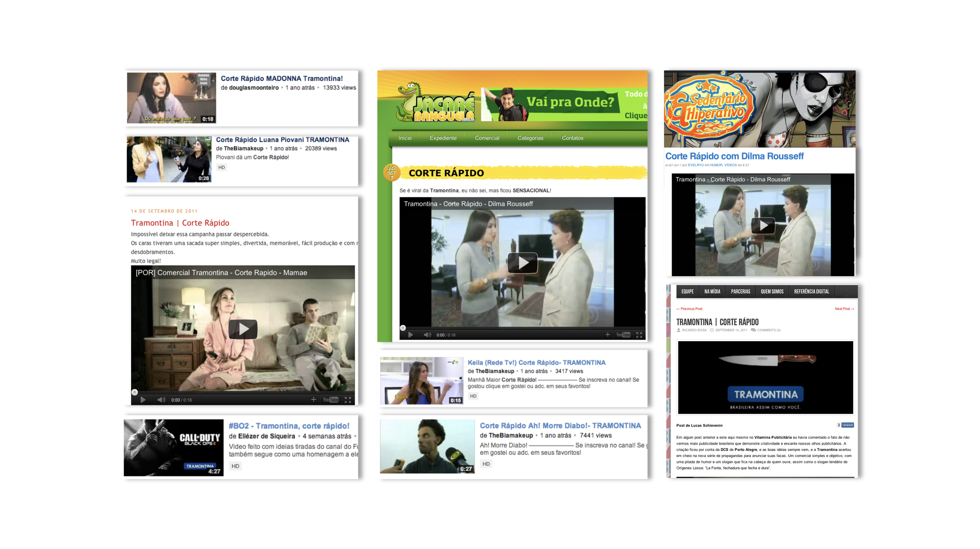Click the Luana Piovani video thumbnail

pyautogui.click(x=169, y=159)
